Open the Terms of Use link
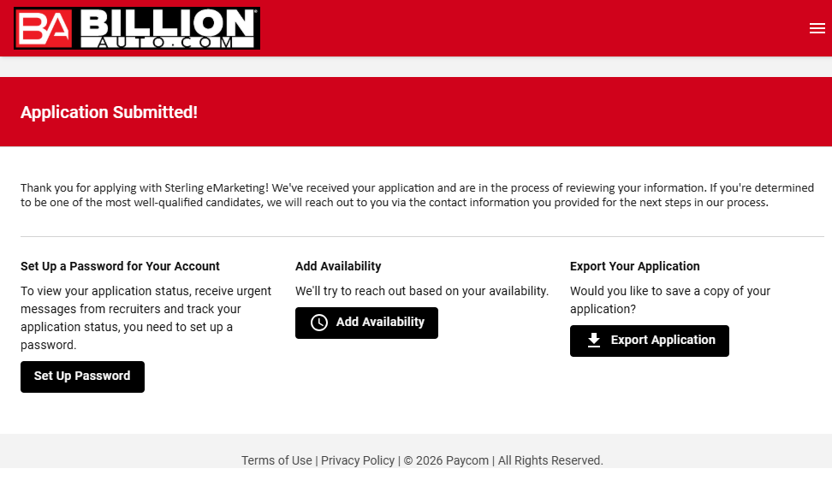 (276, 460)
